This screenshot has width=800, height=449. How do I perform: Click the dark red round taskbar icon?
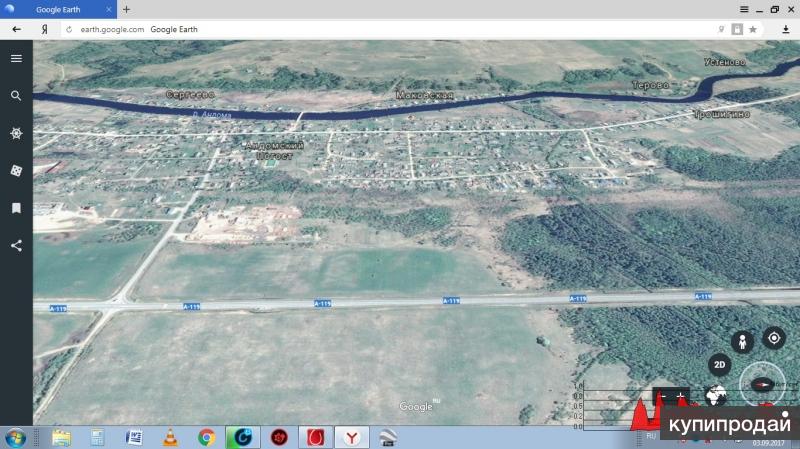pyautogui.click(x=279, y=438)
